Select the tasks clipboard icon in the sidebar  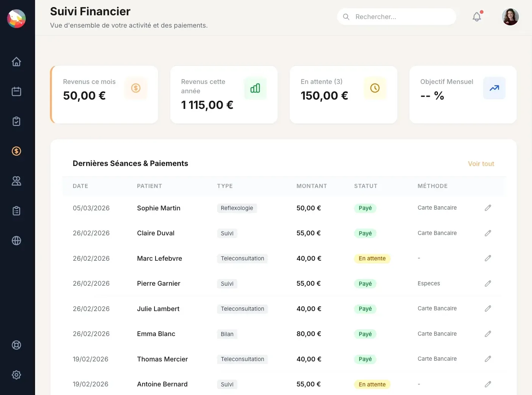(16, 121)
